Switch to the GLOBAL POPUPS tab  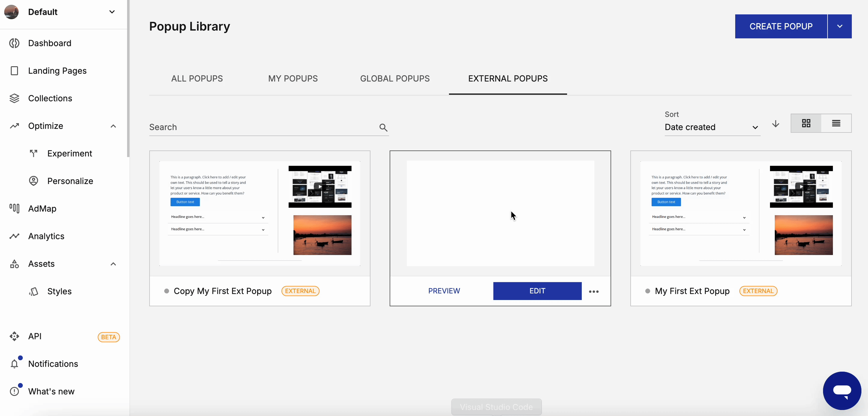pos(394,79)
